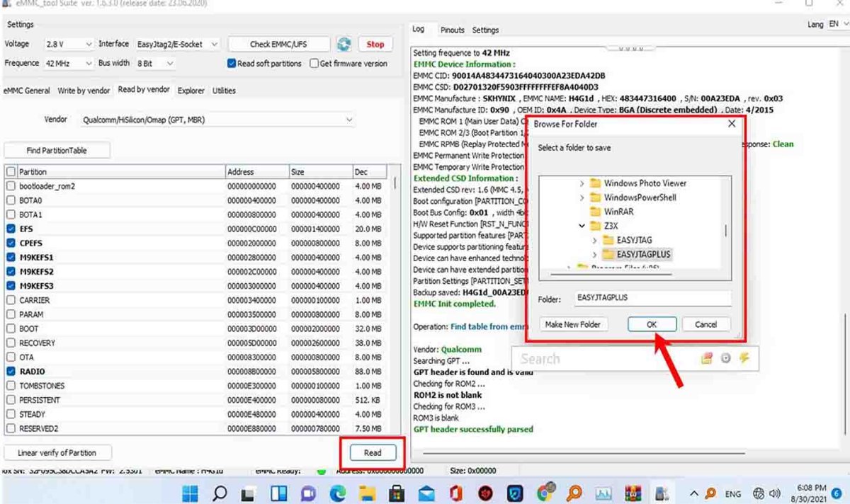The height and width of the screenshot is (504, 850).
Task: Open the Bus width dropdown
Action: click(x=155, y=63)
